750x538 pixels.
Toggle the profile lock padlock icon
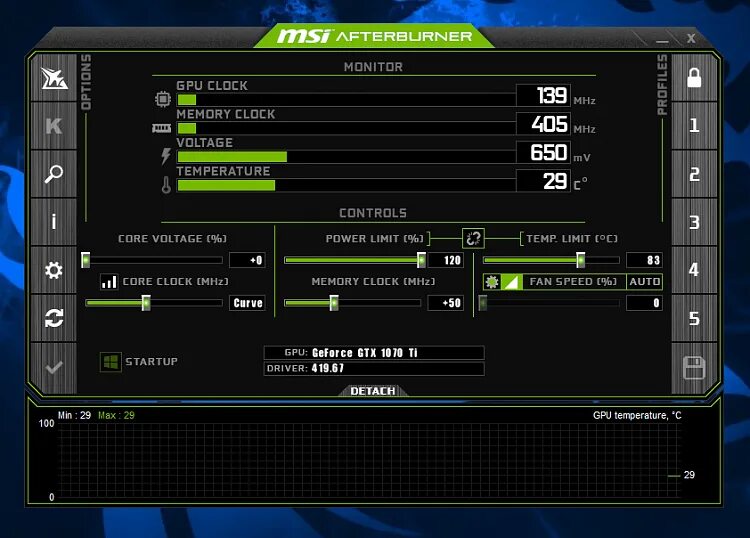tap(694, 77)
